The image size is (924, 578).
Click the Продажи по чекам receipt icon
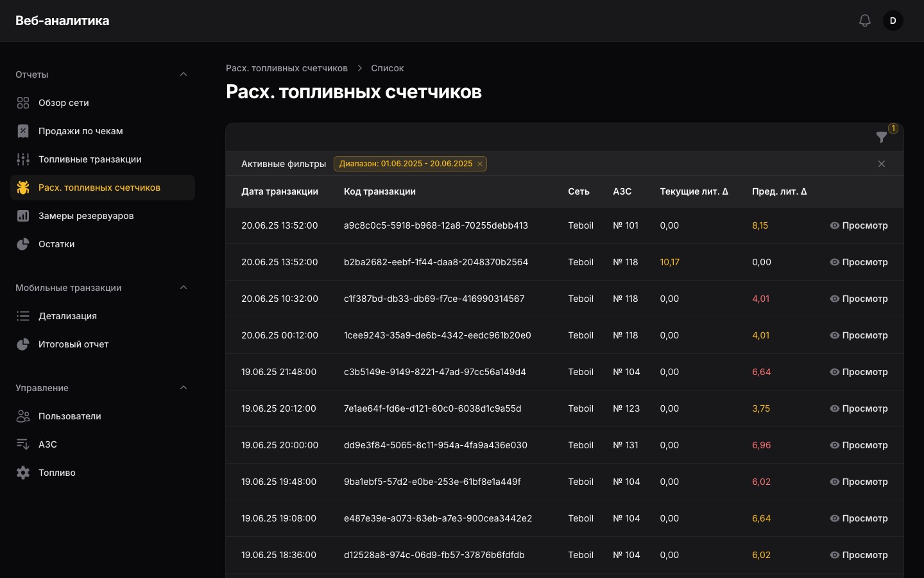coord(23,131)
